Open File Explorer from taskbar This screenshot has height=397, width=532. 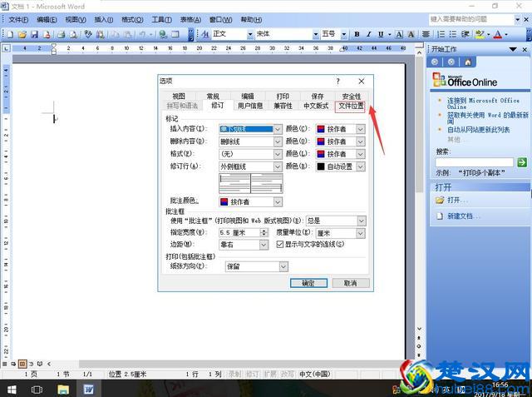point(63,390)
